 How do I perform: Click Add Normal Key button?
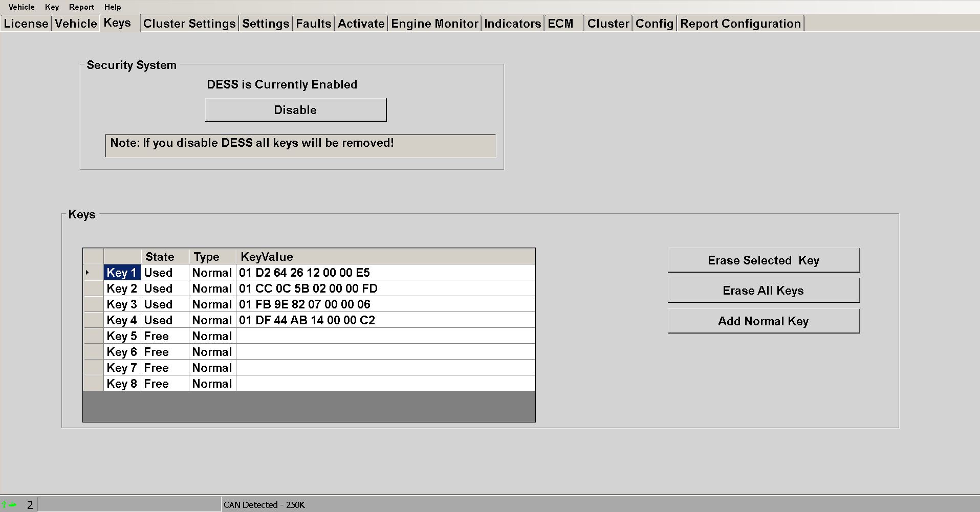coord(764,321)
